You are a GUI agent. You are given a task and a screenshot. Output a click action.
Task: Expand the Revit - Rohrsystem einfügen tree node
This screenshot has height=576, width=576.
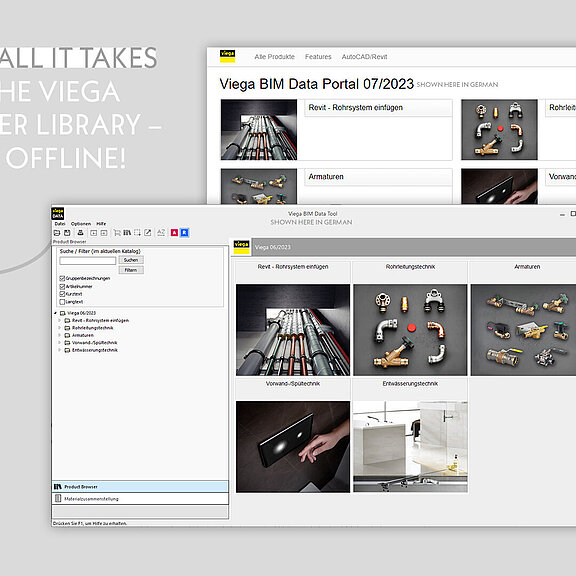pyautogui.click(x=60, y=321)
